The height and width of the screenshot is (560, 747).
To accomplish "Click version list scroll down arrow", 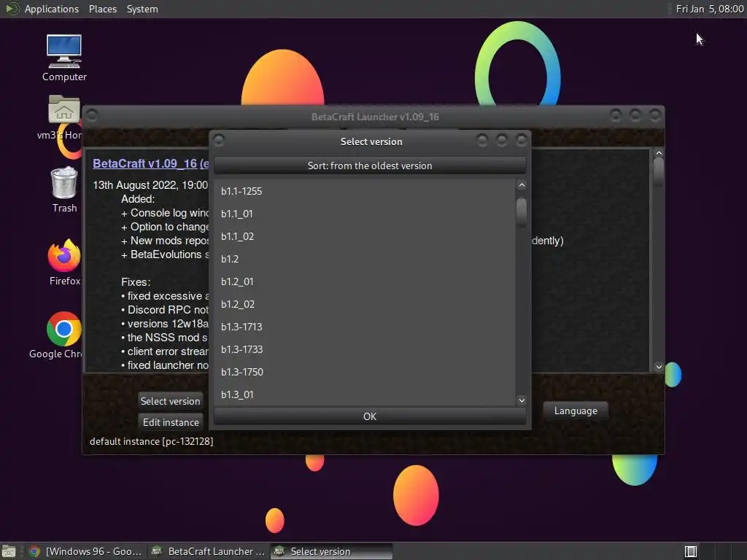I will pos(522,400).
